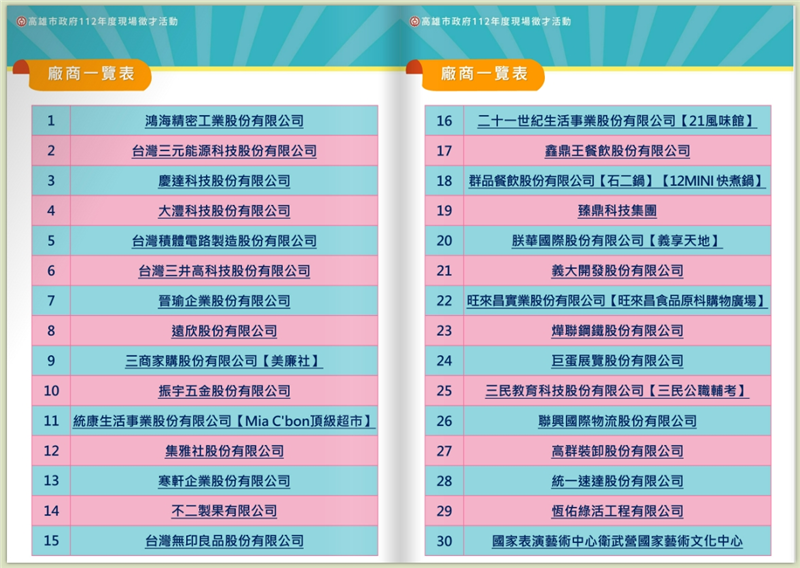Viewport: 800px width, 568px height.
Task: Open 統康生活事業 Mia C'bon頂級超市 link
Action: [x=224, y=421]
